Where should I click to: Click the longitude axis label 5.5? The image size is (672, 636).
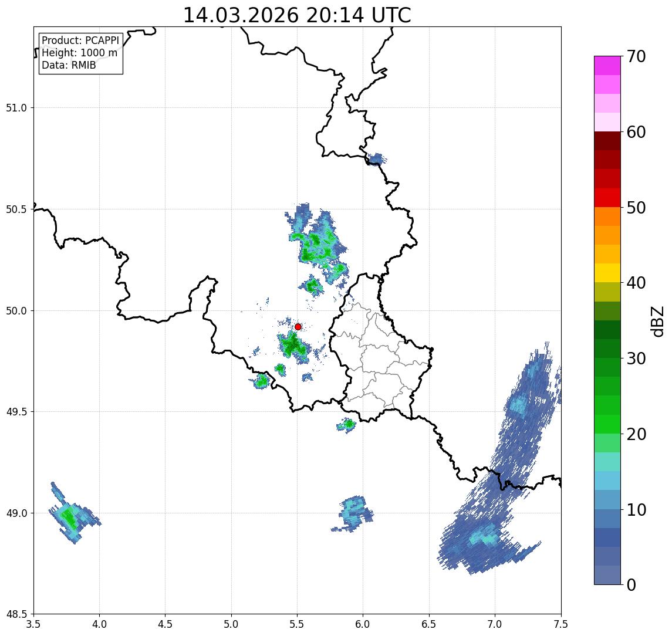[x=298, y=624]
